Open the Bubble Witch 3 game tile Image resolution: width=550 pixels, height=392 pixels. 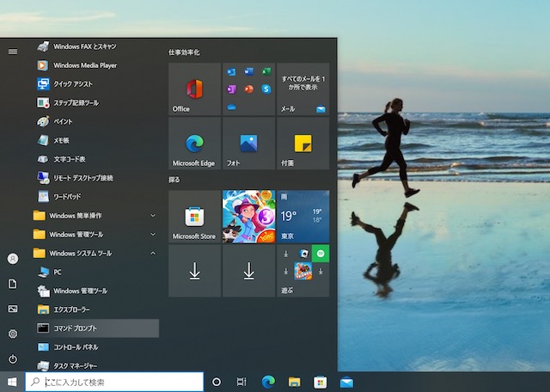pos(248,217)
